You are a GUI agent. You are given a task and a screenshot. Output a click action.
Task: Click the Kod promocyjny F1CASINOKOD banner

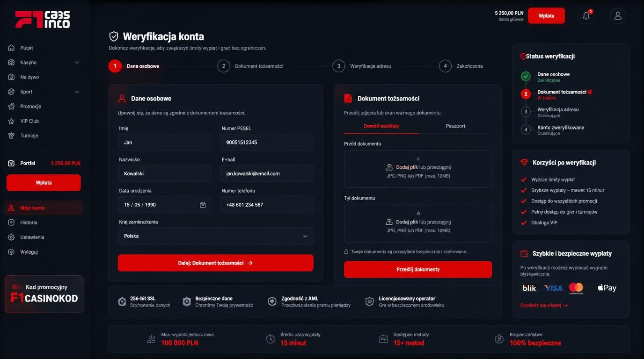[44, 294]
